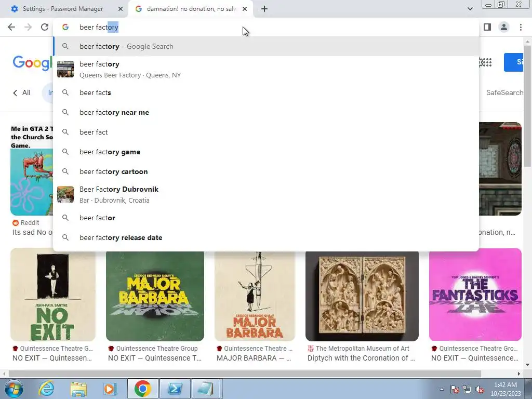
Task: Go back with the browser back arrow
Action: [11, 27]
